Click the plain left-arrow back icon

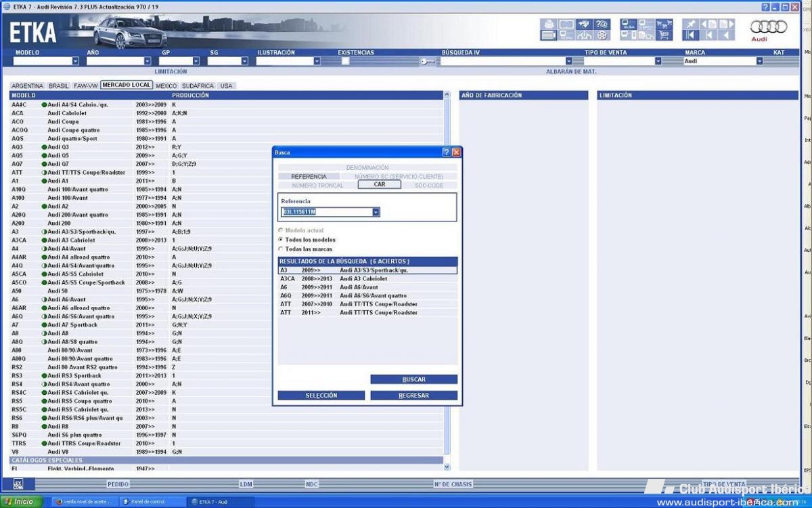pos(726,35)
